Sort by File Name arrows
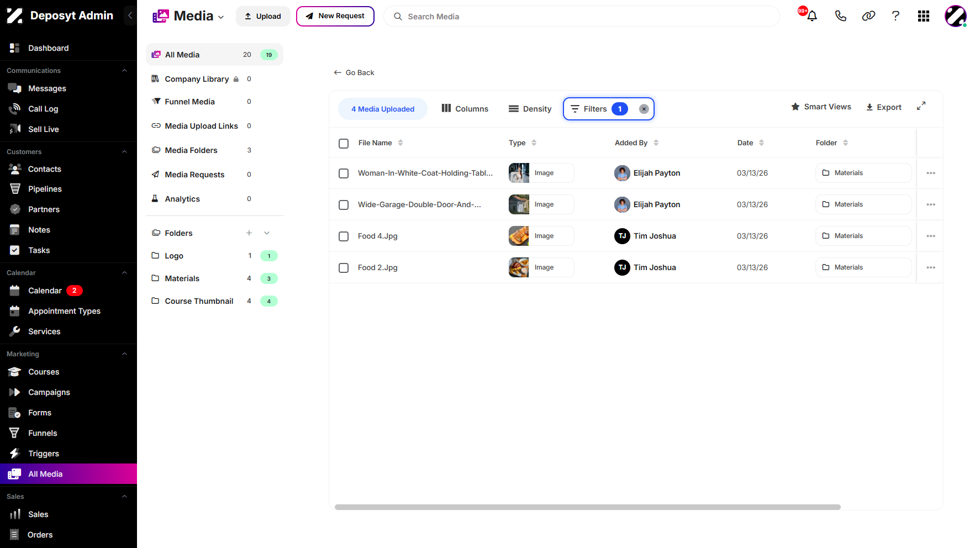This screenshot has height=548, width=980. click(401, 143)
